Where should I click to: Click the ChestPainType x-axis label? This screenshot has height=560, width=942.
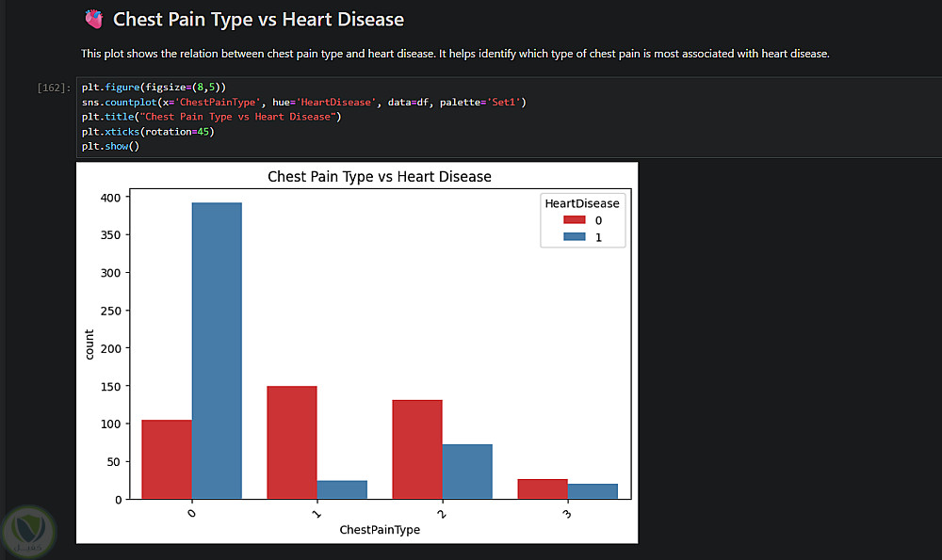tap(380, 530)
